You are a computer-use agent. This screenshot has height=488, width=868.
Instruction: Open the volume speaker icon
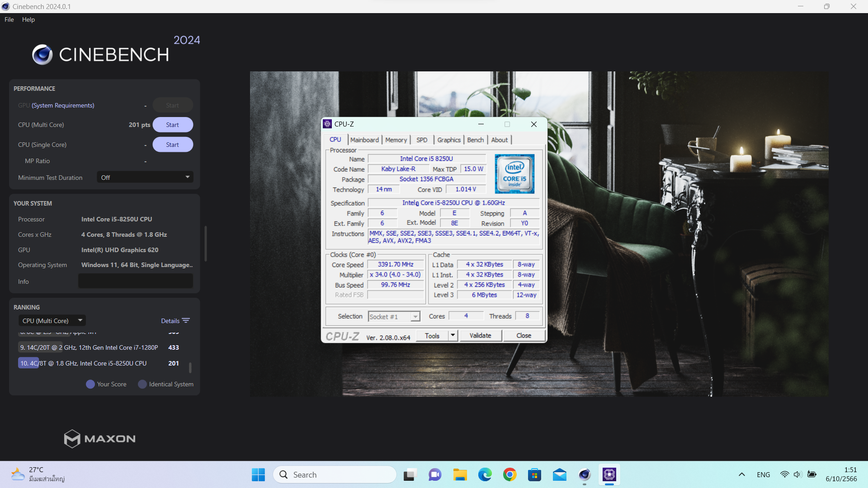798,474
